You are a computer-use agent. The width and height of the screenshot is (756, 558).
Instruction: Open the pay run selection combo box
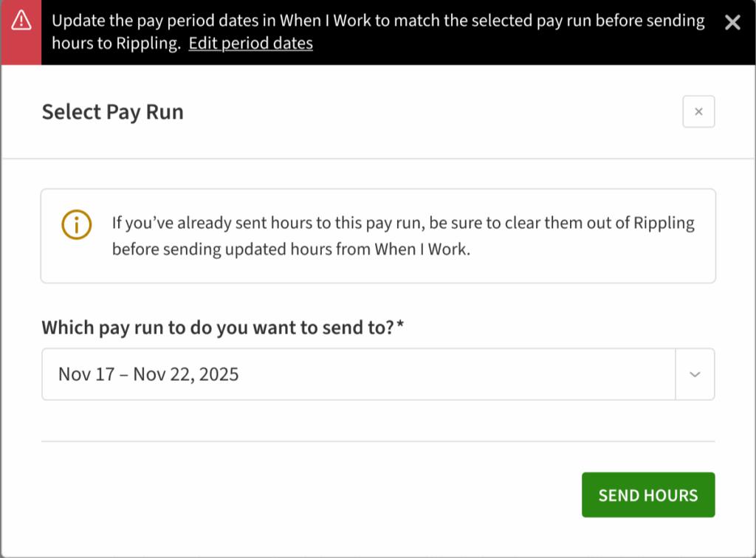[x=358, y=374]
